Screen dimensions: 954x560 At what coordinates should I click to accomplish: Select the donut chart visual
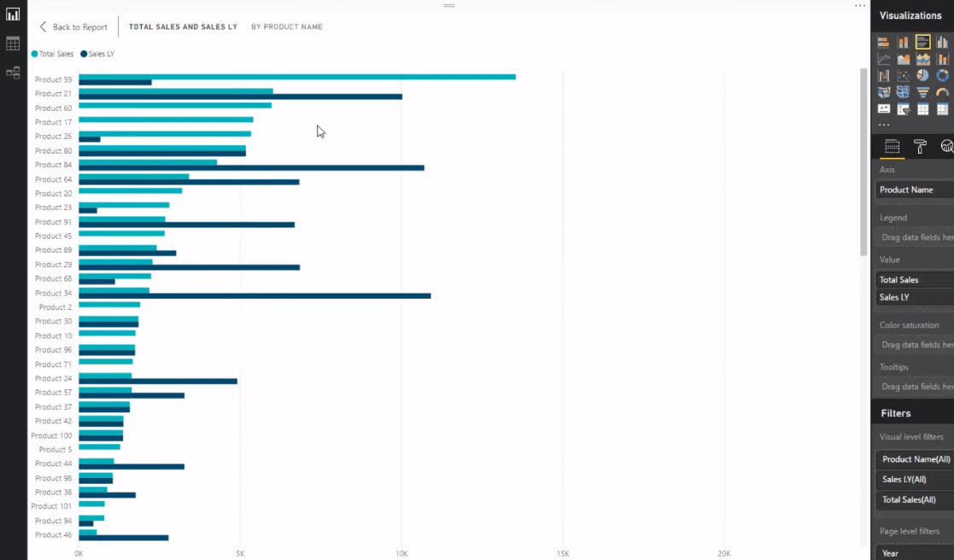(942, 75)
